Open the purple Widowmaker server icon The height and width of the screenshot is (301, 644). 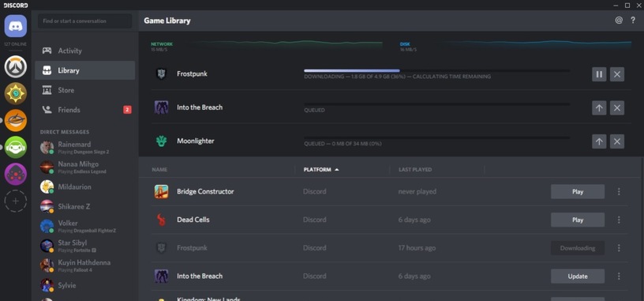[16, 175]
